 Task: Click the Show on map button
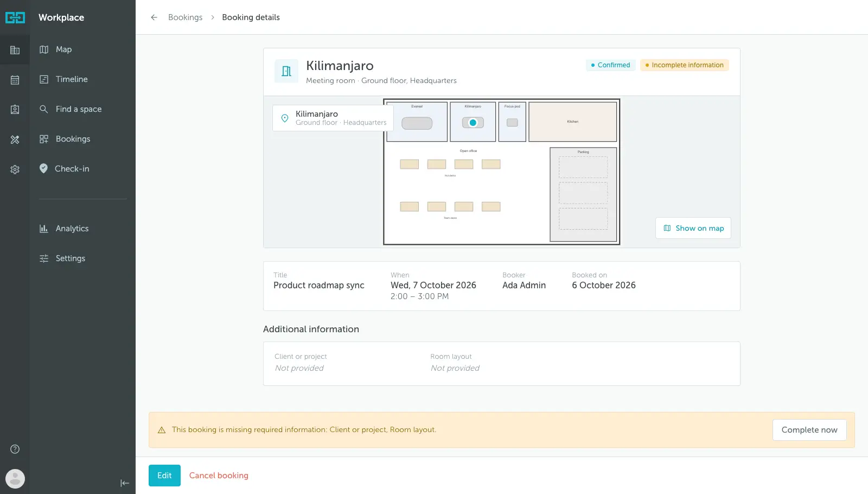tap(693, 228)
